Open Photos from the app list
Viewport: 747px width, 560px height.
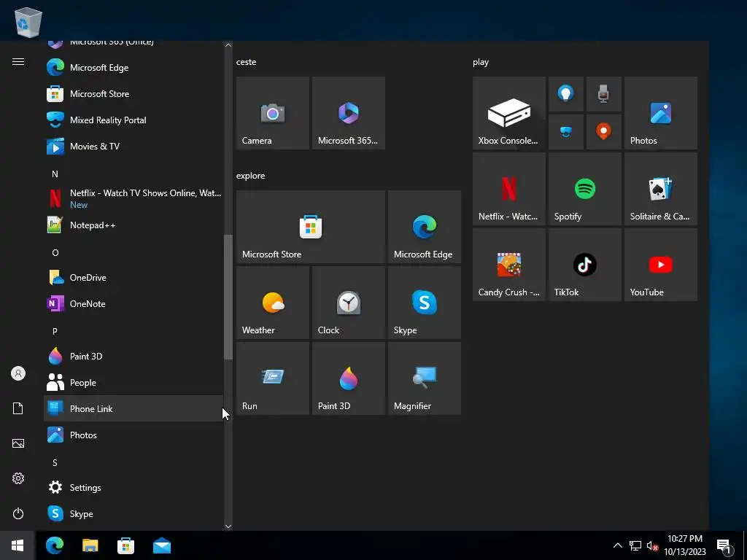[133, 435]
